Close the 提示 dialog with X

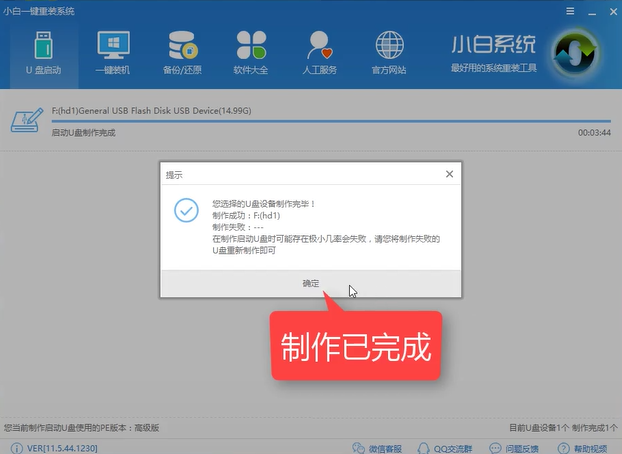449,174
